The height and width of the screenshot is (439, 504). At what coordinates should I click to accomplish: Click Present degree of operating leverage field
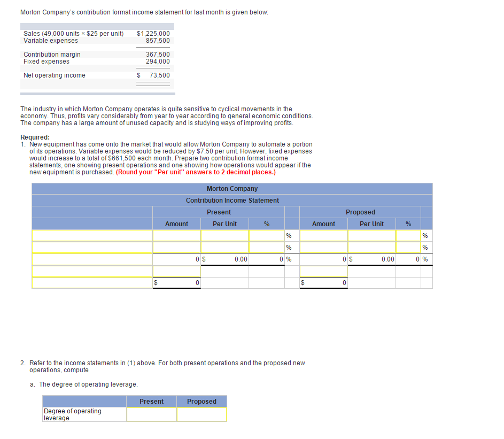pos(151,414)
